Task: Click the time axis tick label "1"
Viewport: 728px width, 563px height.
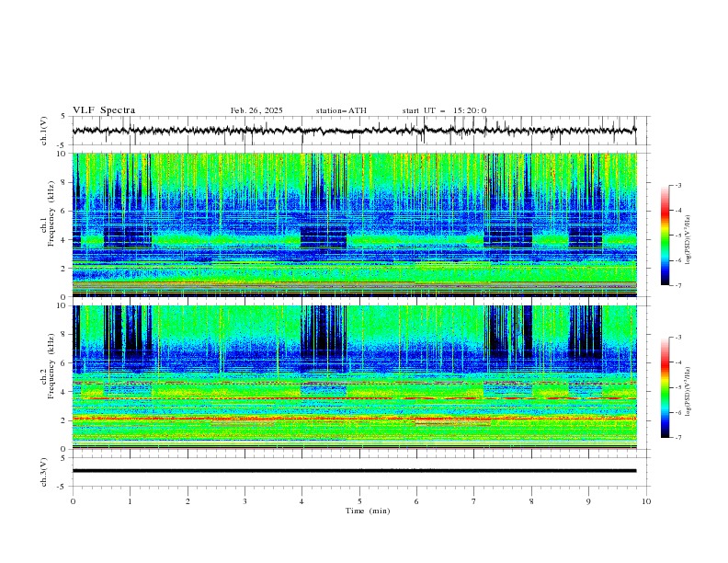Action: pos(130,501)
